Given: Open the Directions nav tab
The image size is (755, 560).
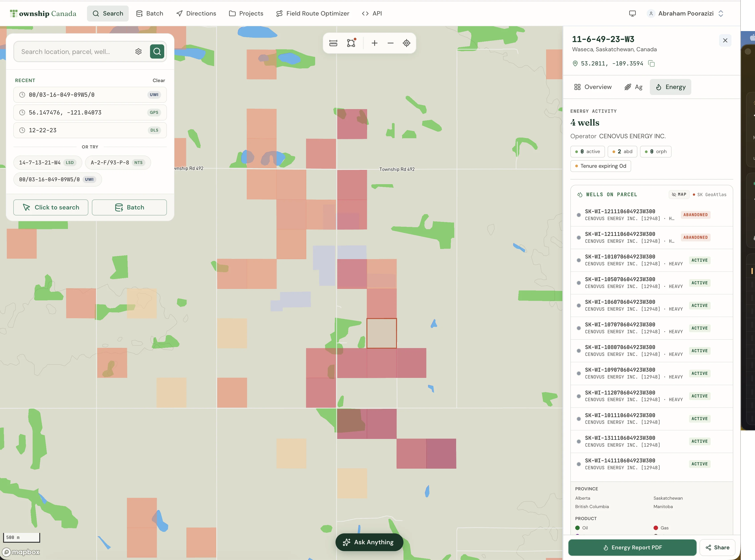Looking at the screenshot, I should 196,14.
